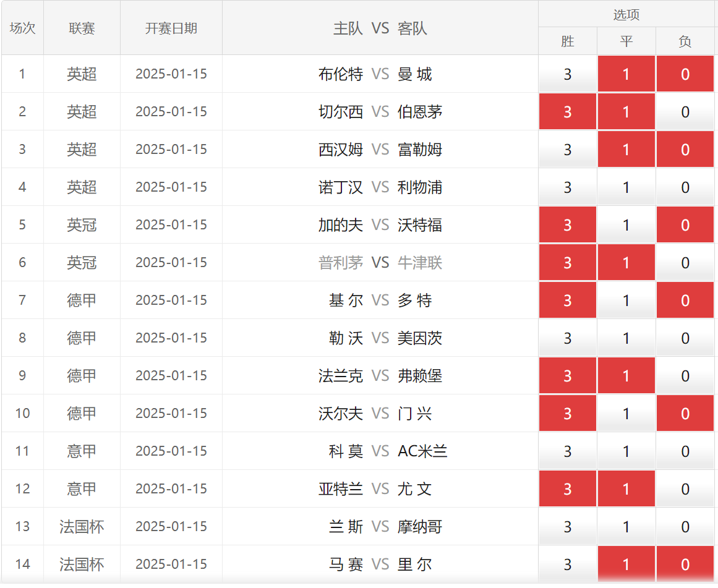
Task: Click the 场次 column header
Action: click(x=22, y=28)
